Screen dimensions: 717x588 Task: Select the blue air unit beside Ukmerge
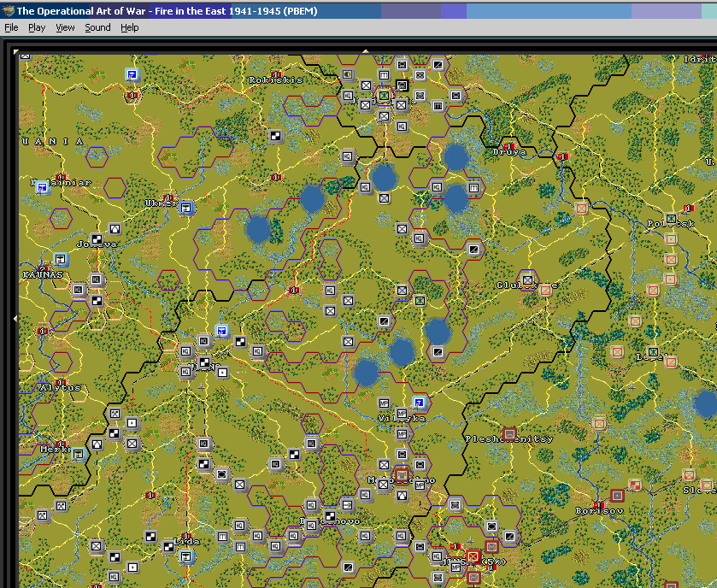(x=185, y=208)
